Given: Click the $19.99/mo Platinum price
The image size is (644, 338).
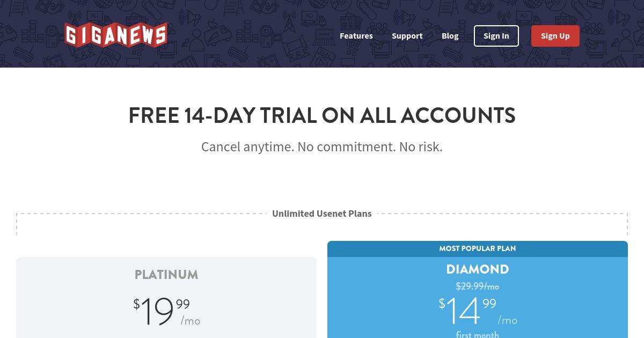Looking at the screenshot, I should click(167, 312).
